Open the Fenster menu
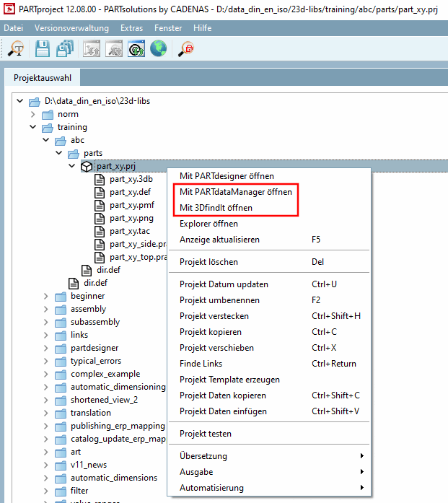Image resolution: width=448 pixels, height=503 pixels. pyautogui.click(x=168, y=28)
